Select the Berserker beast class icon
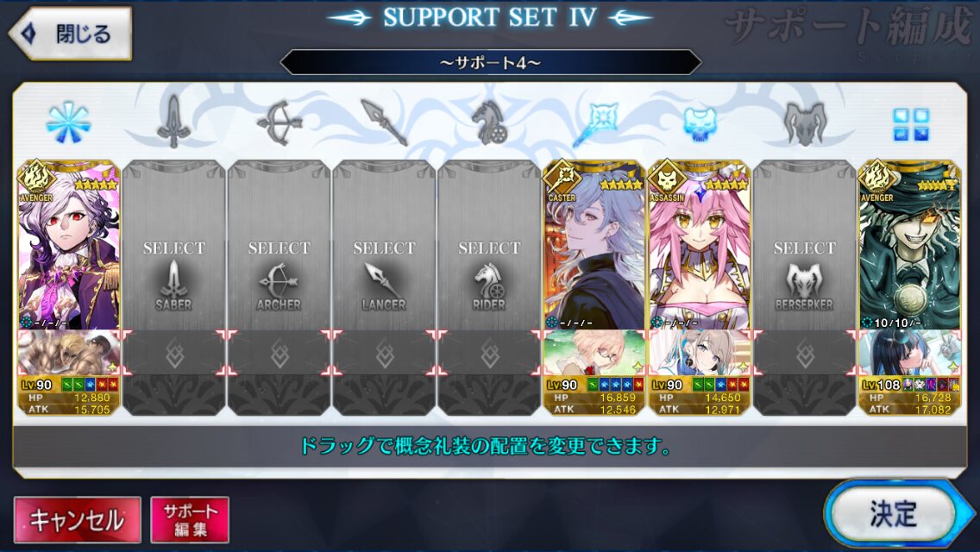 click(804, 124)
